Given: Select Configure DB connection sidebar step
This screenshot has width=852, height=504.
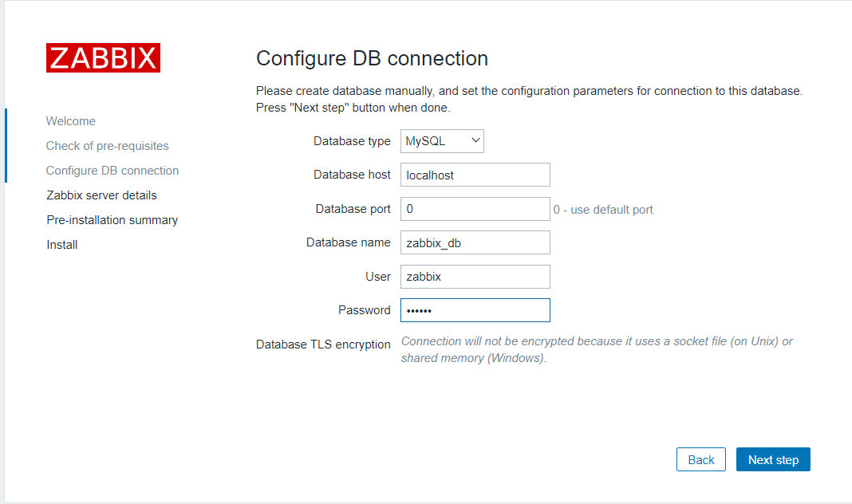Looking at the screenshot, I should (112, 171).
